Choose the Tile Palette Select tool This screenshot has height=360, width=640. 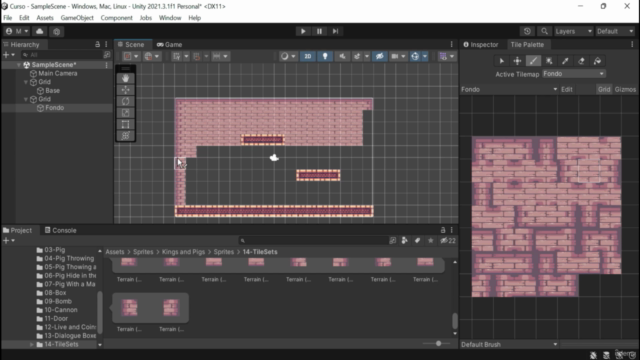502,61
